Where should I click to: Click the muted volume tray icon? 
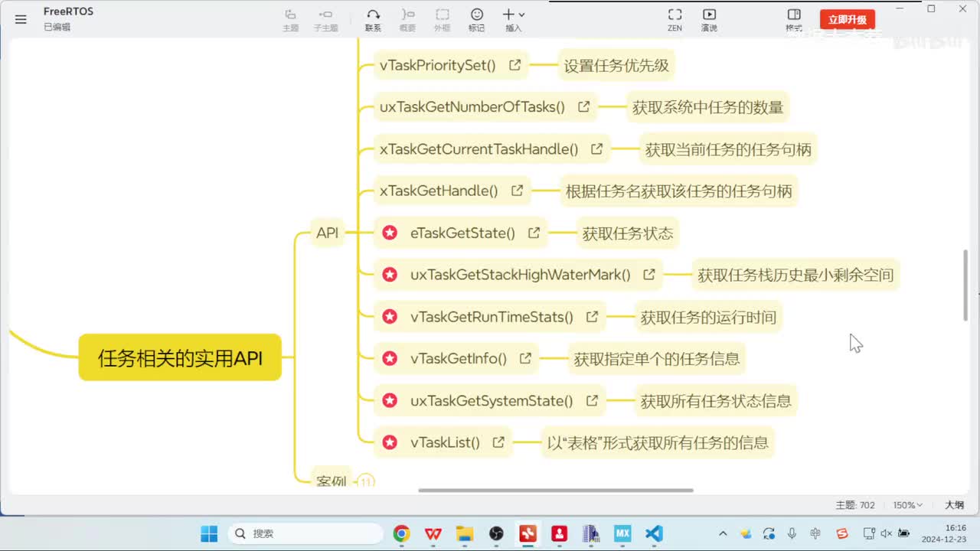[886, 533]
